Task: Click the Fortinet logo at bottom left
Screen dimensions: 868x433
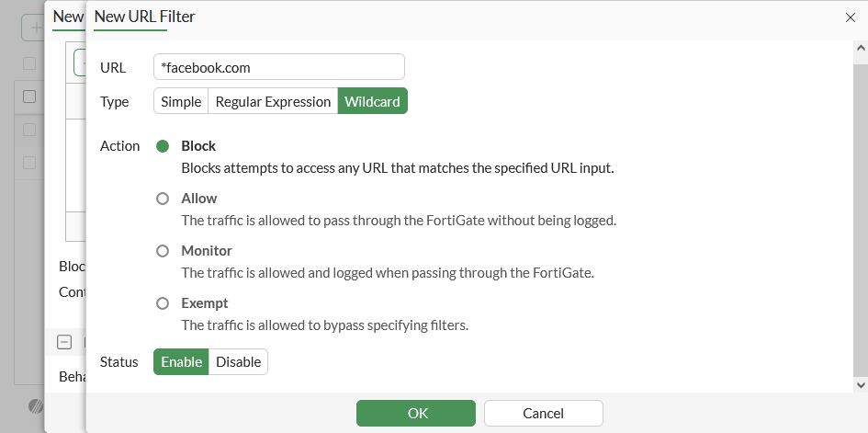Action: [35, 405]
